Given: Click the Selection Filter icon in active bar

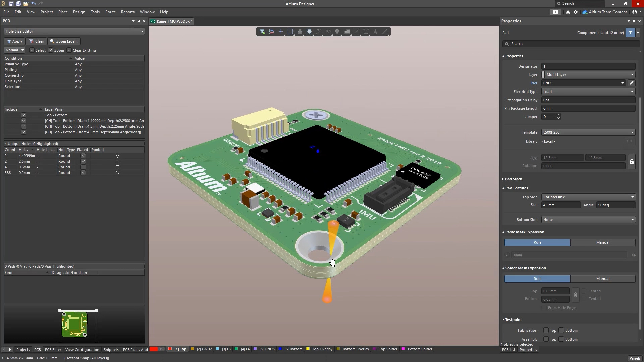Looking at the screenshot, I should 262,32.
